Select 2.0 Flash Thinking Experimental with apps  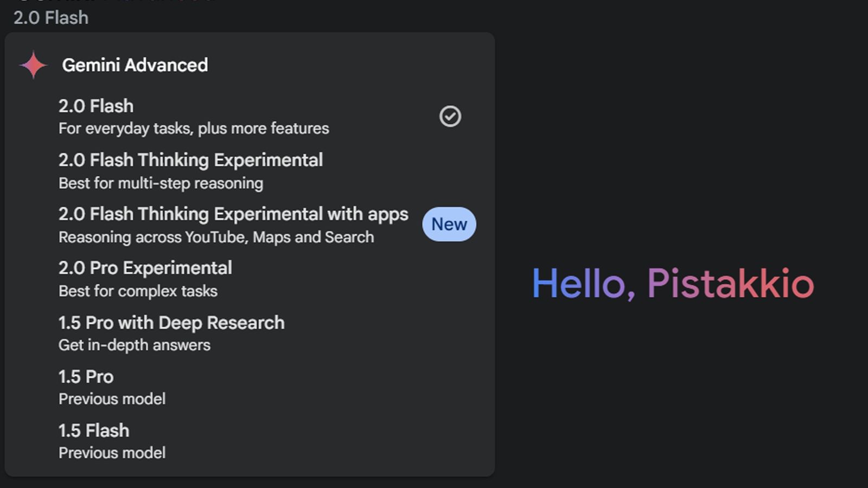coord(250,225)
